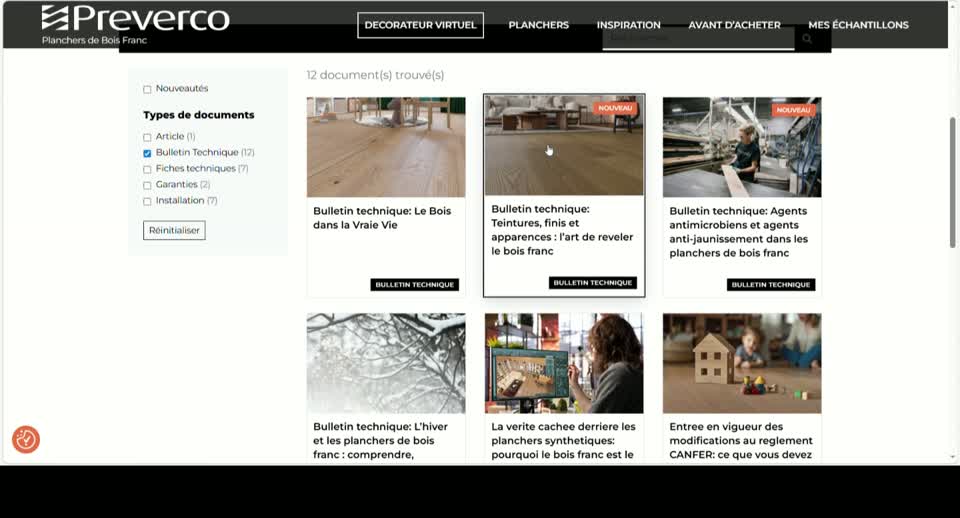
Task: Open the snowy branches article thumbnail
Action: click(386, 363)
